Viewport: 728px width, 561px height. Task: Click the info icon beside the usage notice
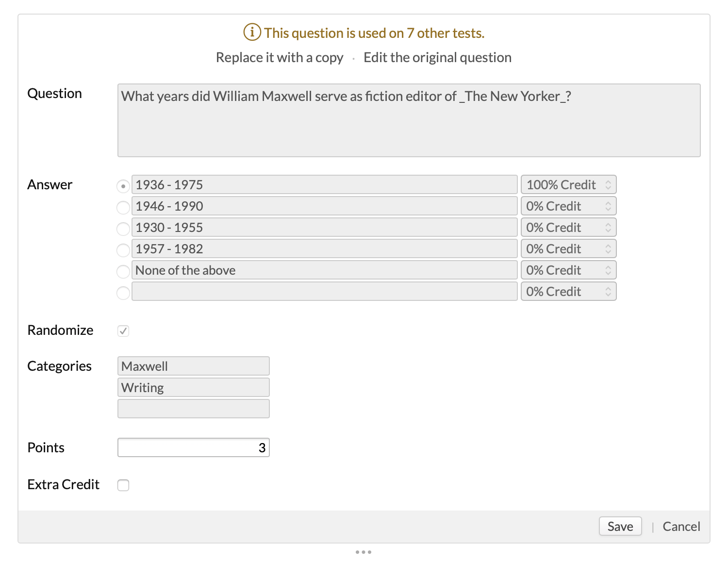(x=252, y=33)
